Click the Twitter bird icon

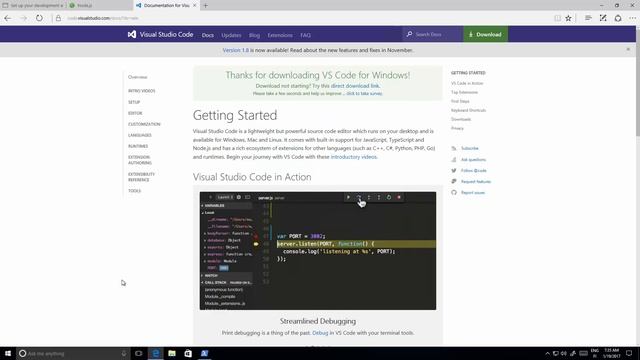[454, 170]
